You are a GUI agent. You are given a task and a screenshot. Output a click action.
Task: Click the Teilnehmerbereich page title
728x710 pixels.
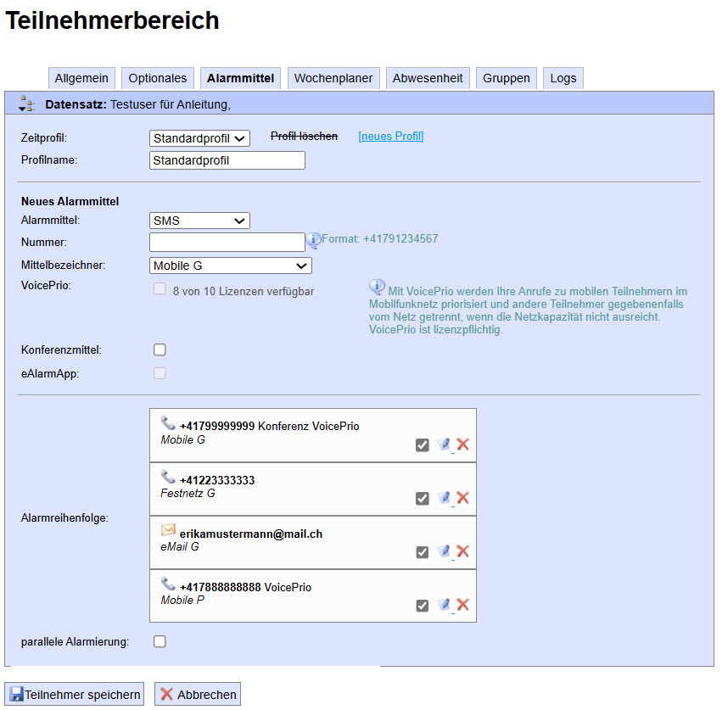tap(112, 21)
